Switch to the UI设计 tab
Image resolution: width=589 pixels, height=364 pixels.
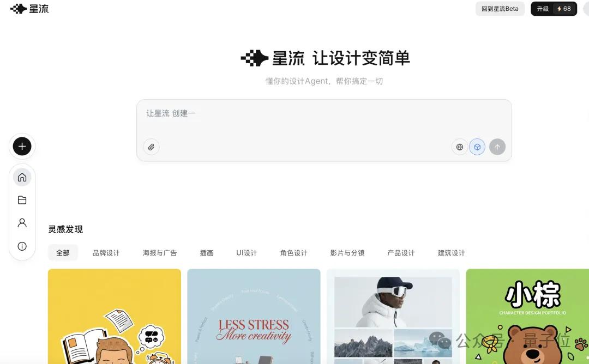(x=247, y=253)
